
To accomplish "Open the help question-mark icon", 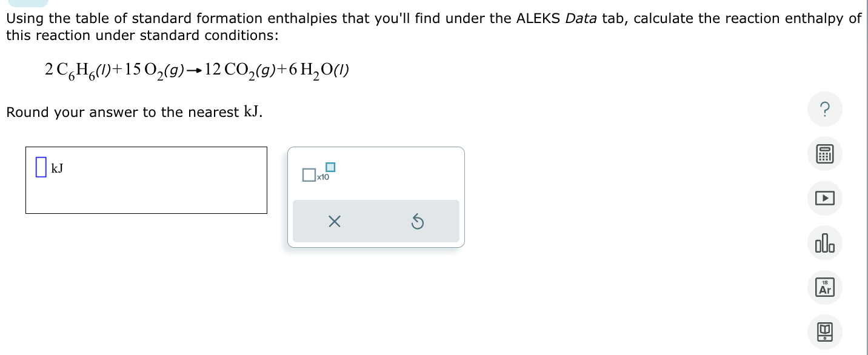I will (824, 109).
